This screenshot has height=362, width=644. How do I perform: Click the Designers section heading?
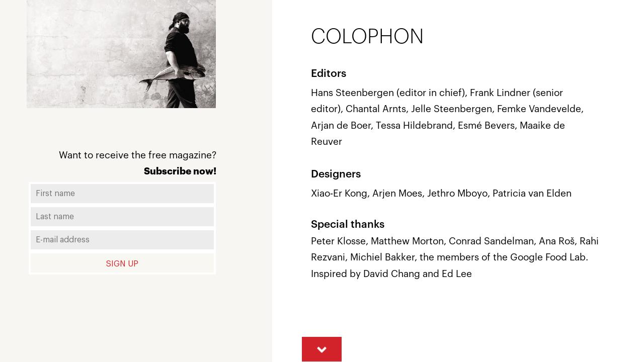click(x=336, y=174)
